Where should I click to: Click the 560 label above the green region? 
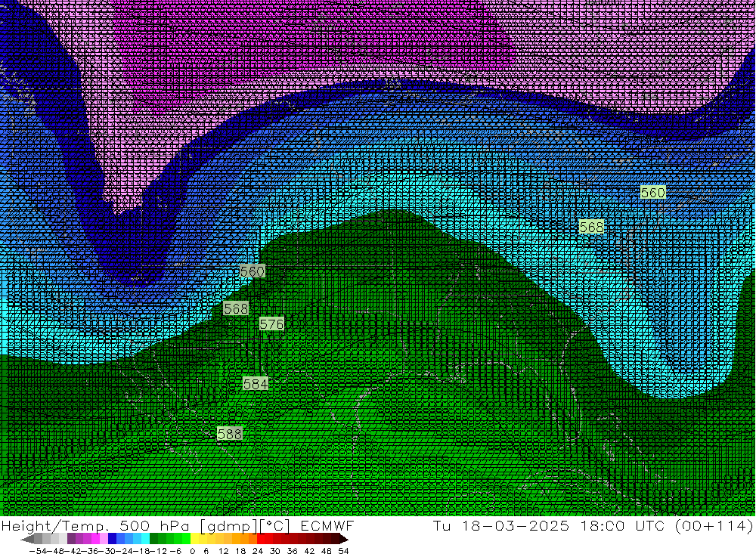(253, 271)
